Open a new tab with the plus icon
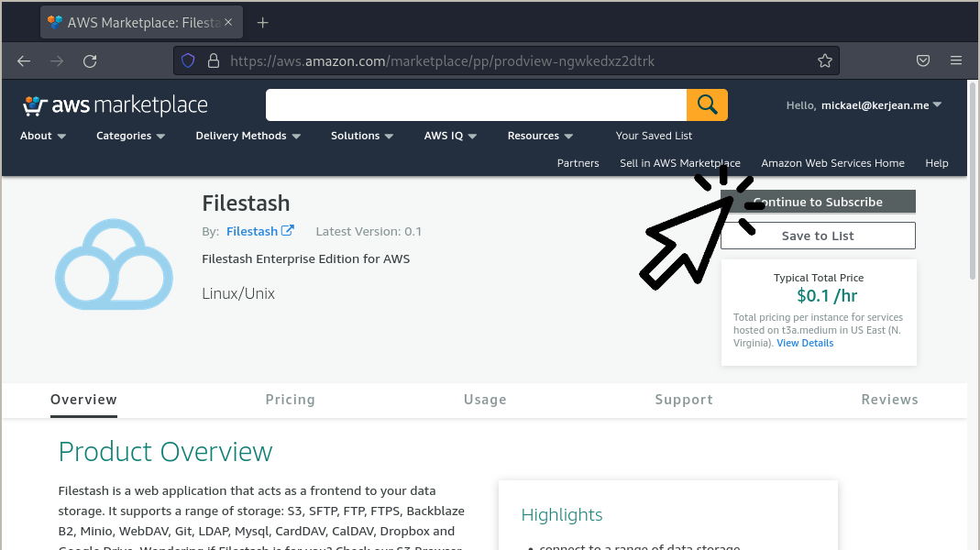This screenshot has width=980, height=550. tap(262, 23)
